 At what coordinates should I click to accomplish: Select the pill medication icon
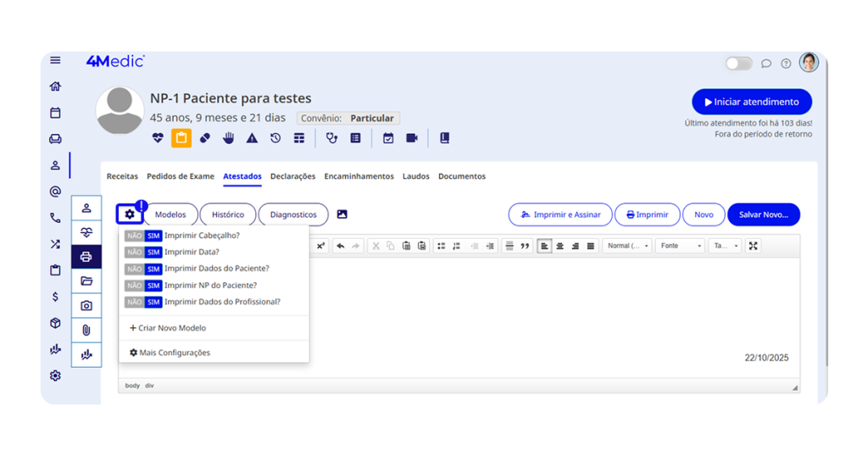pos(205,138)
